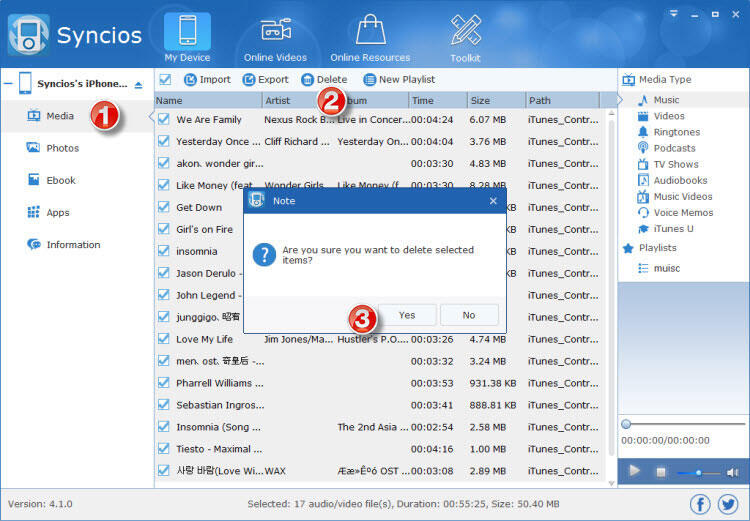Image resolution: width=750 pixels, height=521 pixels.
Task: Uncheck the akon wonder girl checkbox
Action: (x=164, y=163)
